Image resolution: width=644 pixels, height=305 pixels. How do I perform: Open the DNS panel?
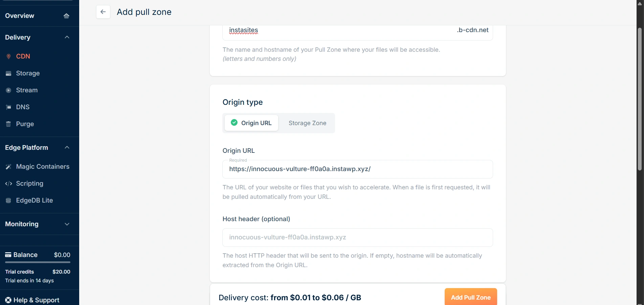[x=22, y=107]
